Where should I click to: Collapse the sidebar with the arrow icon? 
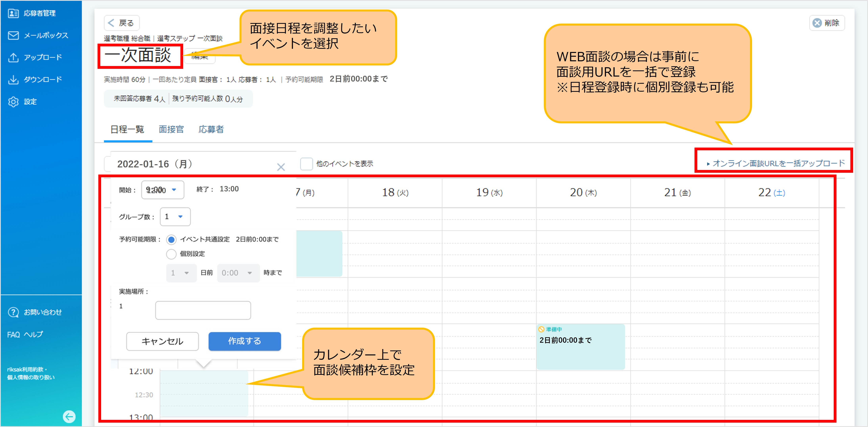coord(70,417)
